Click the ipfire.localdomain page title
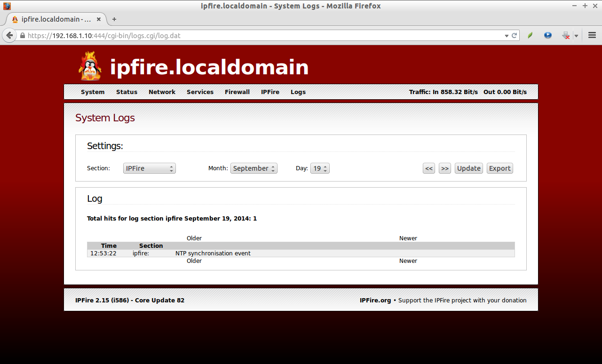 [x=209, y=67]
